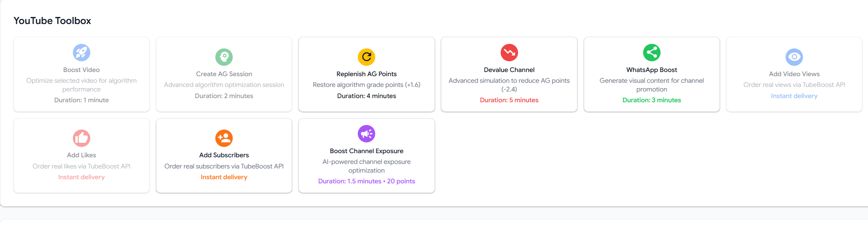Open the Boost Channel Exposure title

[x=366, y=151]
